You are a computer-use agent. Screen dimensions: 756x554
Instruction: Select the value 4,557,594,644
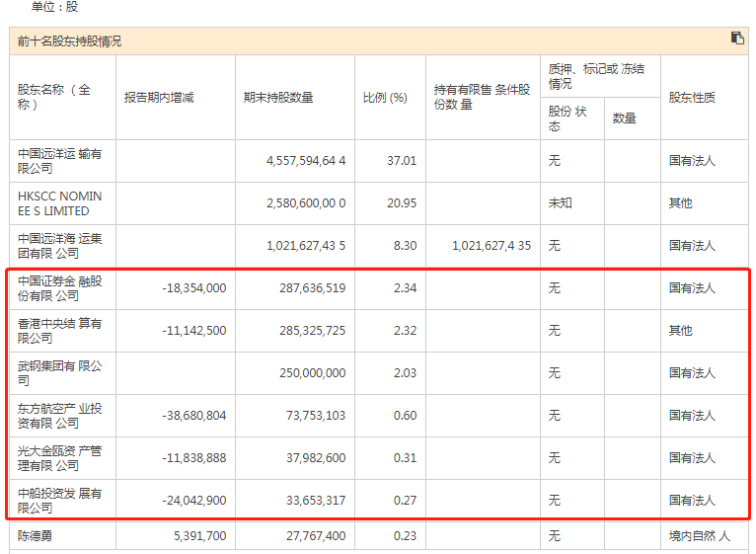pyautogui.click(x=306, y=161)
